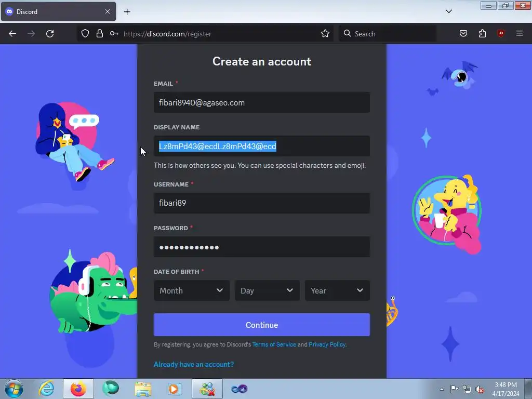This screenshot has width=532, height=399.
Task: List all tabs chevron
Action: pos(448,11)
